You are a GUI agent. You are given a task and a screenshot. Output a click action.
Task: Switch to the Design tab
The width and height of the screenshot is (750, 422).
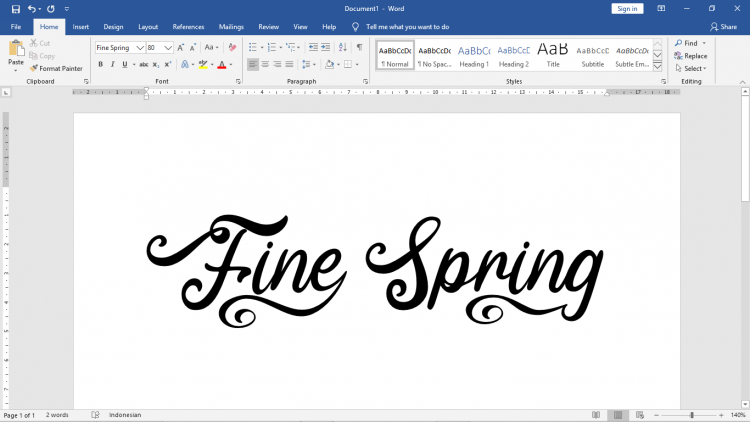point(113,27)
